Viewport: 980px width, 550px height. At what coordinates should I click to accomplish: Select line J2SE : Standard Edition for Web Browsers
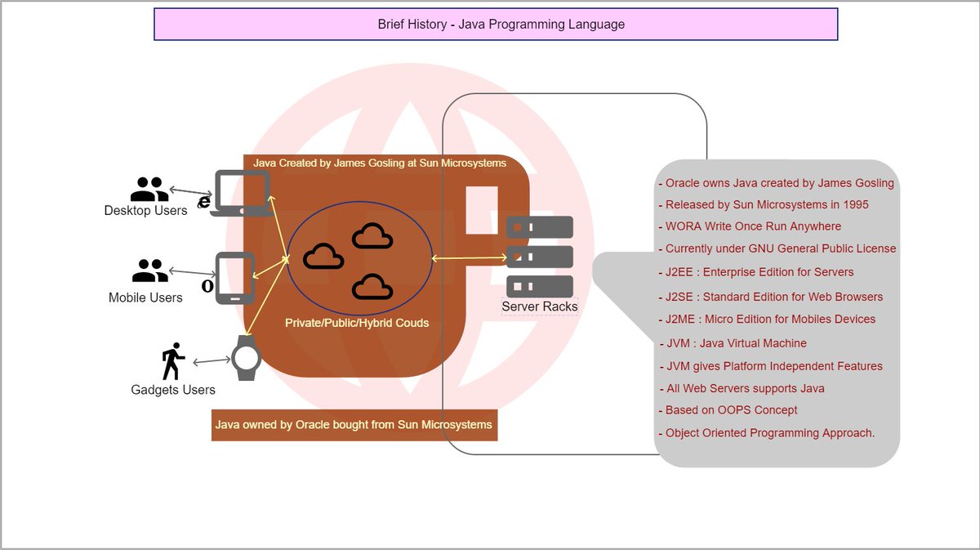coord(770,297)
